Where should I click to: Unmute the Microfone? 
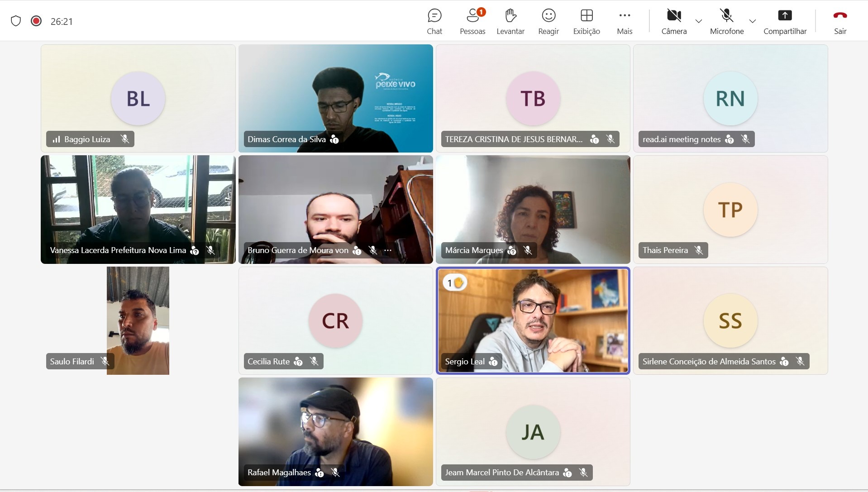pos(726,21)
